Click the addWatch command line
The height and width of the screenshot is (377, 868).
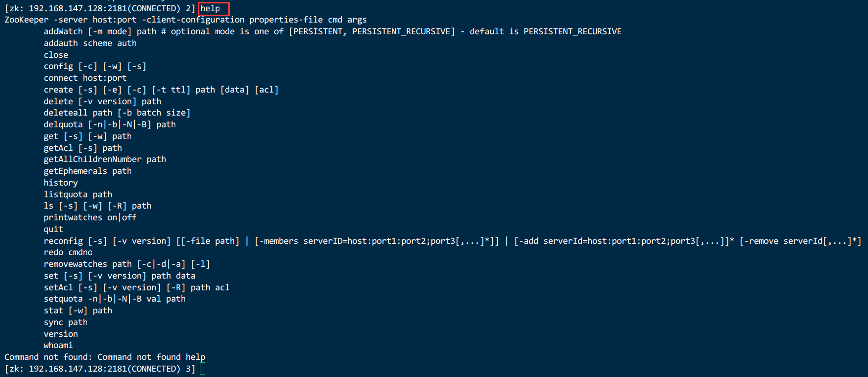[x=332, y=31]
